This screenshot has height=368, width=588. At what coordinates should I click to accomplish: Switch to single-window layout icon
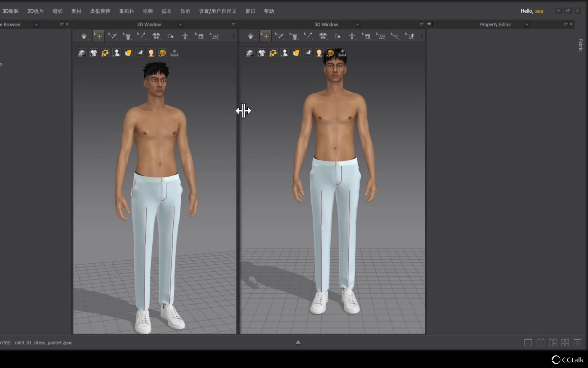(x=528, y=342)
